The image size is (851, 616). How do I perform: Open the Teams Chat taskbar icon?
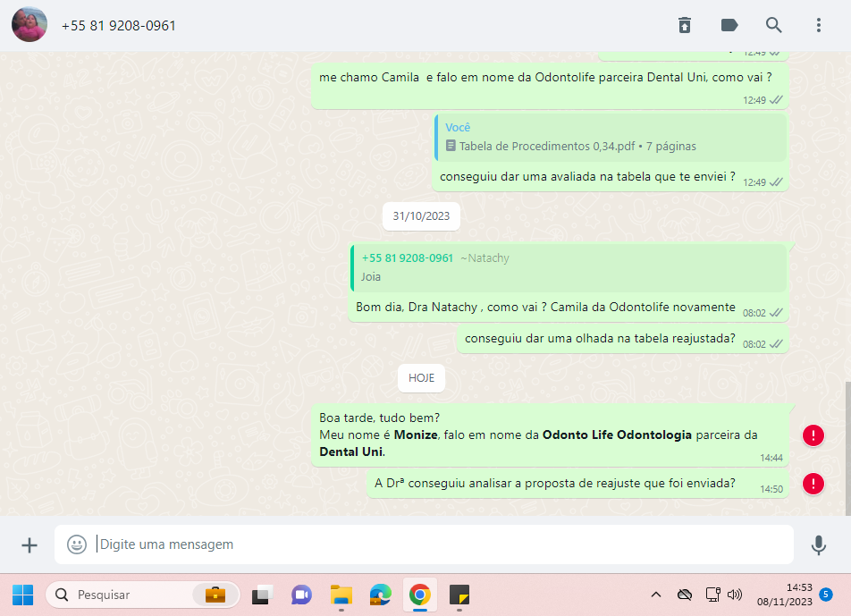[x=301, y=595]
